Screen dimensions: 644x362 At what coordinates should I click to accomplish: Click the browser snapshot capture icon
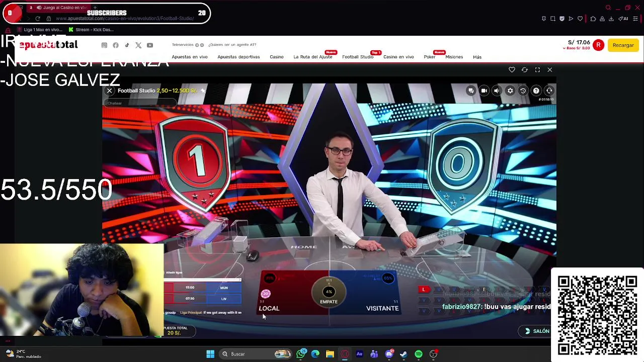(x=553, y=19)
